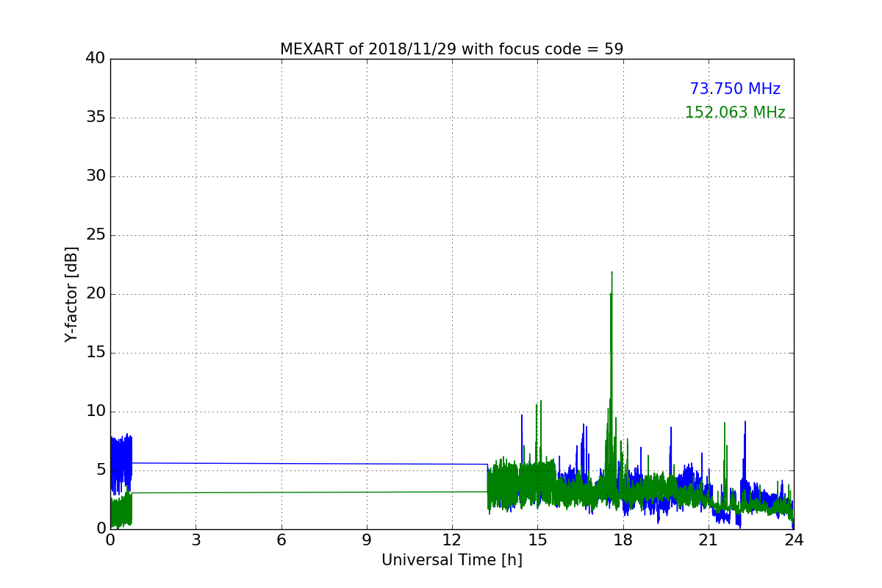Click the 35 tick label on Y axis
This screenshot has height=588, width=882.
[95, 118]
